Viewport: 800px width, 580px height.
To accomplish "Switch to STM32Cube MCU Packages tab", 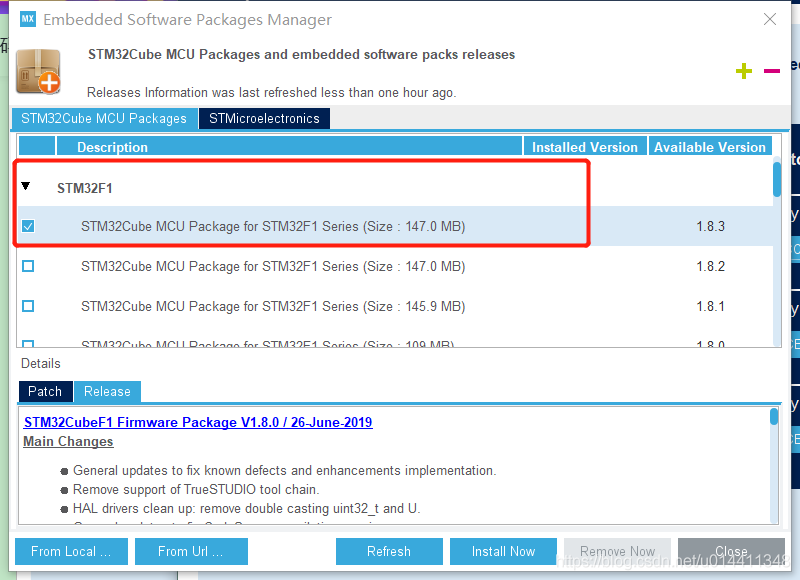I will [x=104, y=118].
